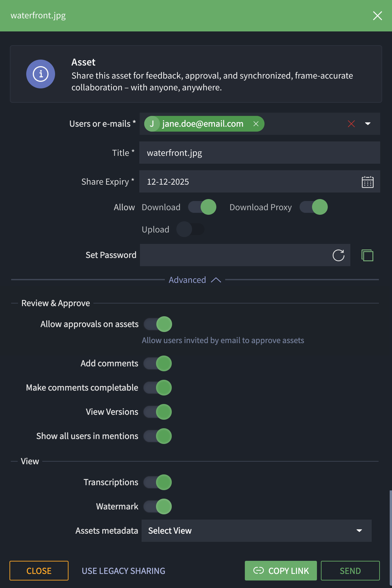Copy the password using the copy icon
The image size is (392, 588).
point(367,255)
